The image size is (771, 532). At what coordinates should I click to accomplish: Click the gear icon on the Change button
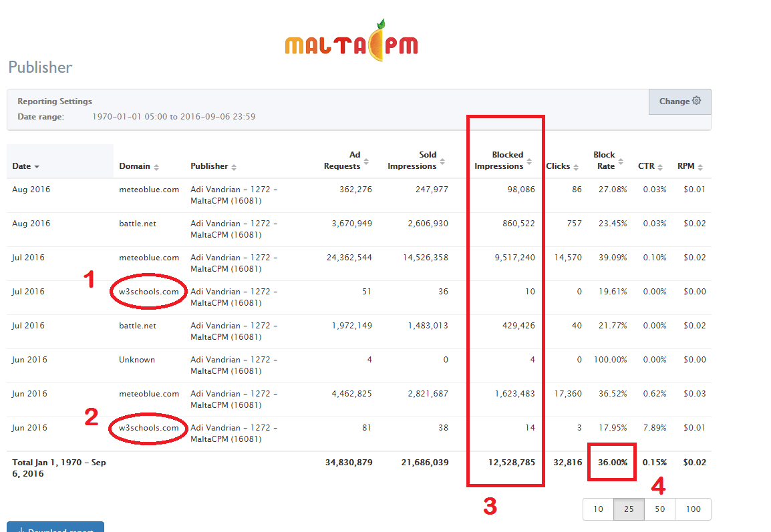pyautogui.click(x=696, y=101)
